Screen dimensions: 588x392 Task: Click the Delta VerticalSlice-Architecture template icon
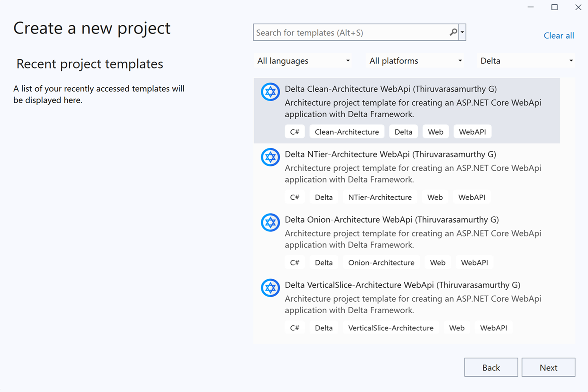tap(270, 288)
